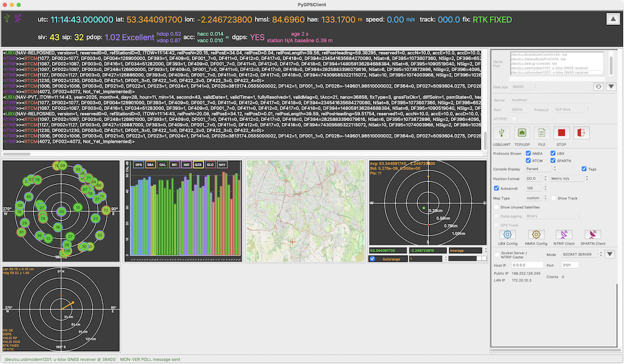Click the FILE data source icon
The image size is (624, 364).
[542, 133]
